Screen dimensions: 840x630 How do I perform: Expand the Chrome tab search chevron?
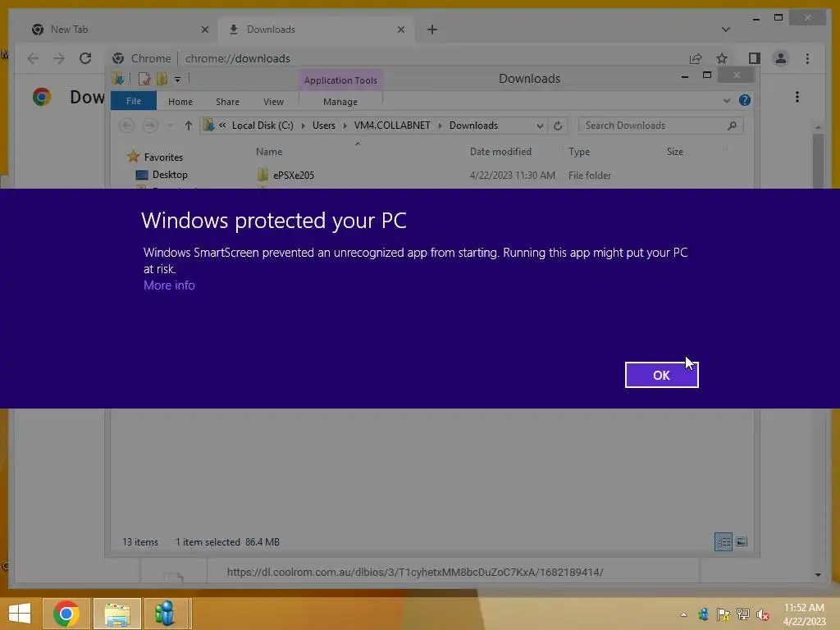pos(725,30)
